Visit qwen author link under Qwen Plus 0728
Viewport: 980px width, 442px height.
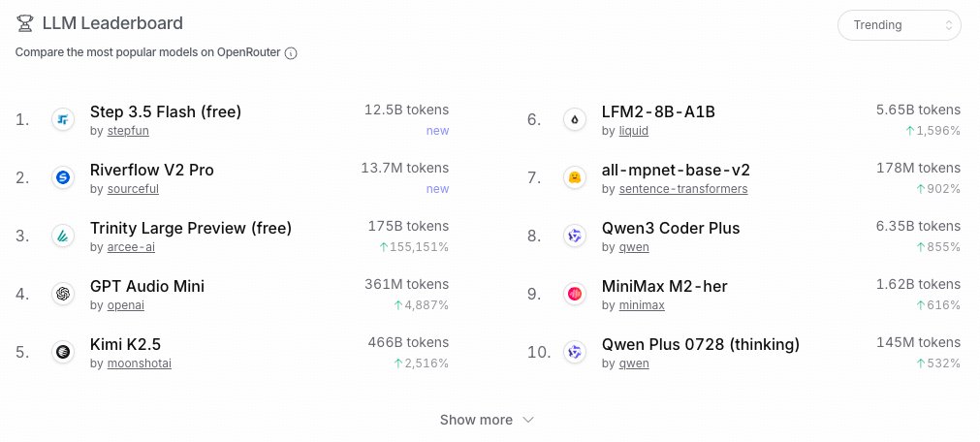point(634,363)
